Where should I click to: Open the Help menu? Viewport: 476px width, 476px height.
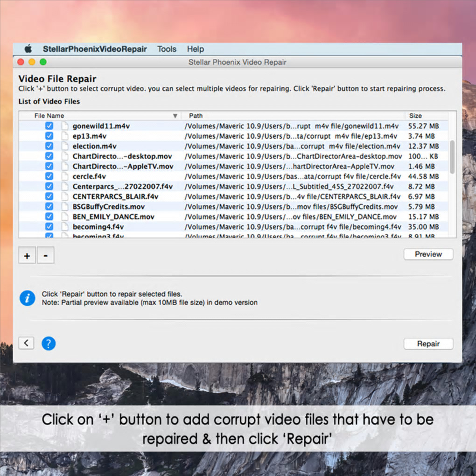195,49
